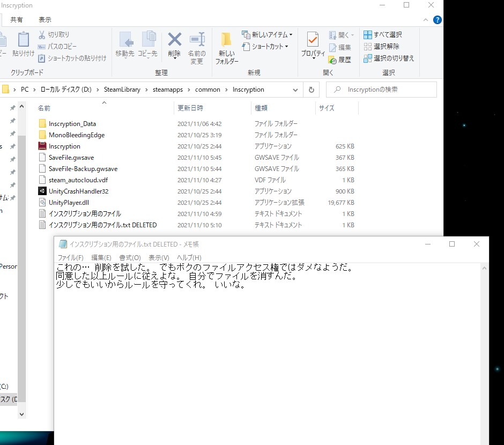Screen dimensions: 504x445
Task: Navigate to ローカル ディスク (D:) in breadcrumb
Action: pyautogui.click(x=66, y=90)
